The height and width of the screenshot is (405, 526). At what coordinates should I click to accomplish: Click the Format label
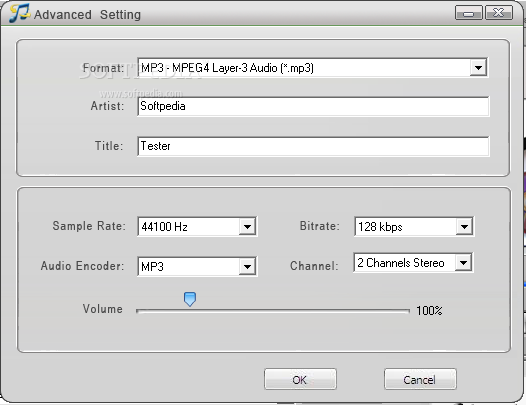point(103,68)
